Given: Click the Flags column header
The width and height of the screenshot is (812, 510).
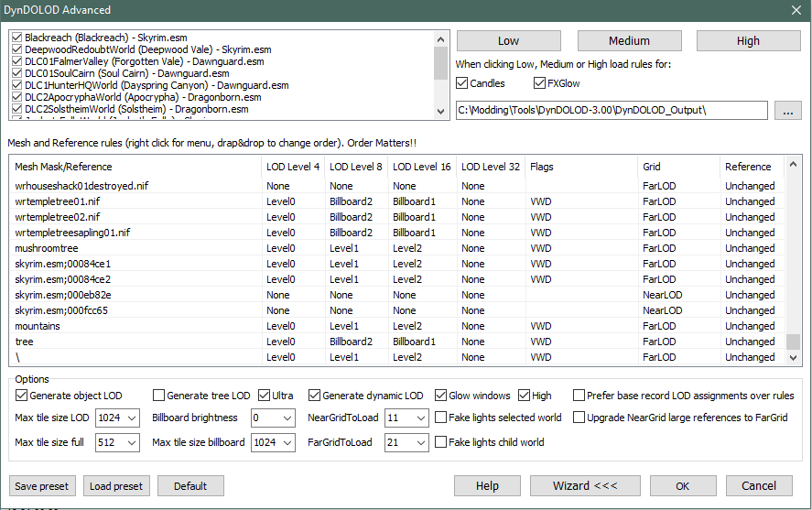Looking at the screenshot, I should (581, 167).
